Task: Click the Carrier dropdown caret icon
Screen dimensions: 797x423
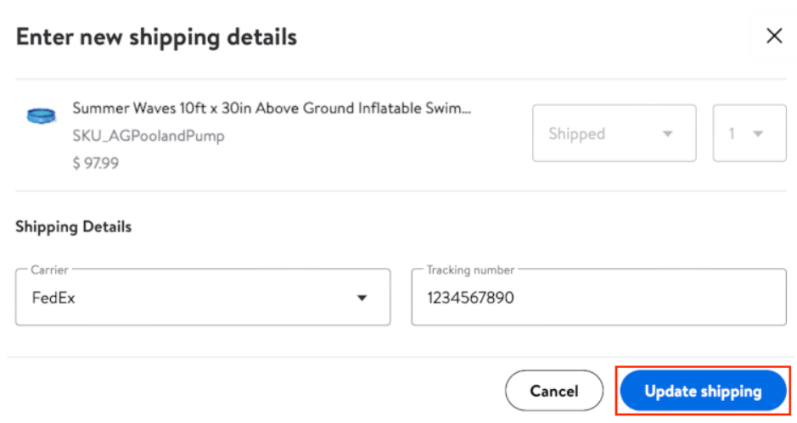Action: (x=362, y=298)
